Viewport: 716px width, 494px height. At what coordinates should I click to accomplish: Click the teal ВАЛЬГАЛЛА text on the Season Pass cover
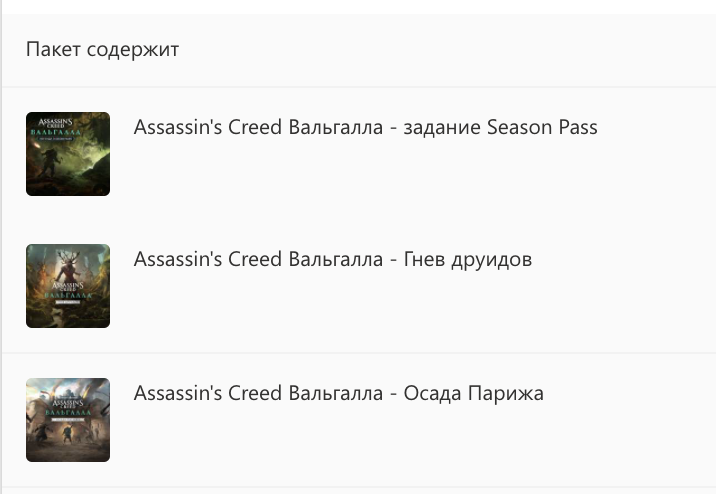(x=56, y=132)
